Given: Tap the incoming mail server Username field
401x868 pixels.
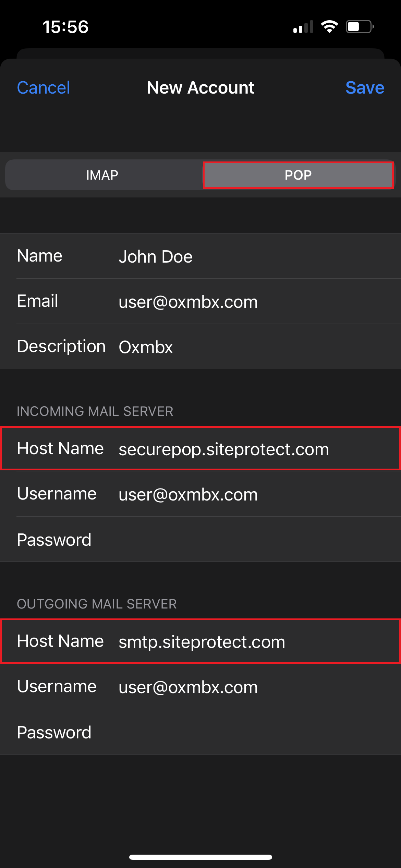Looking at the screenshot, I should pyautogui.click(x=240, y=494).
